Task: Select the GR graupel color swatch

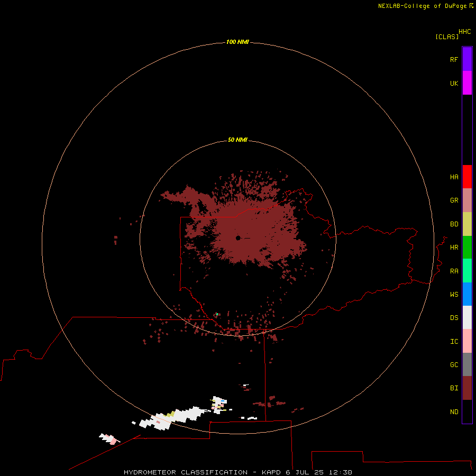Action: 467,200
